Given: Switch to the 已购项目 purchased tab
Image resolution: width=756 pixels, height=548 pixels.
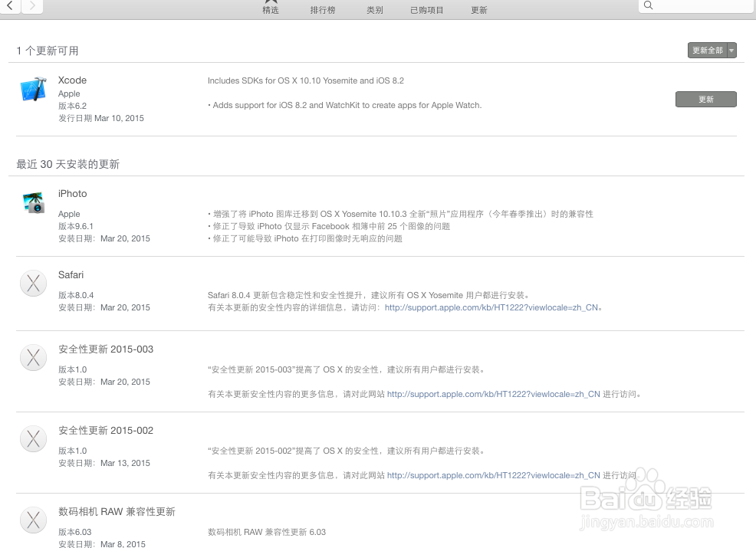Looking at the screenshot, I should [x=427, y=10].
